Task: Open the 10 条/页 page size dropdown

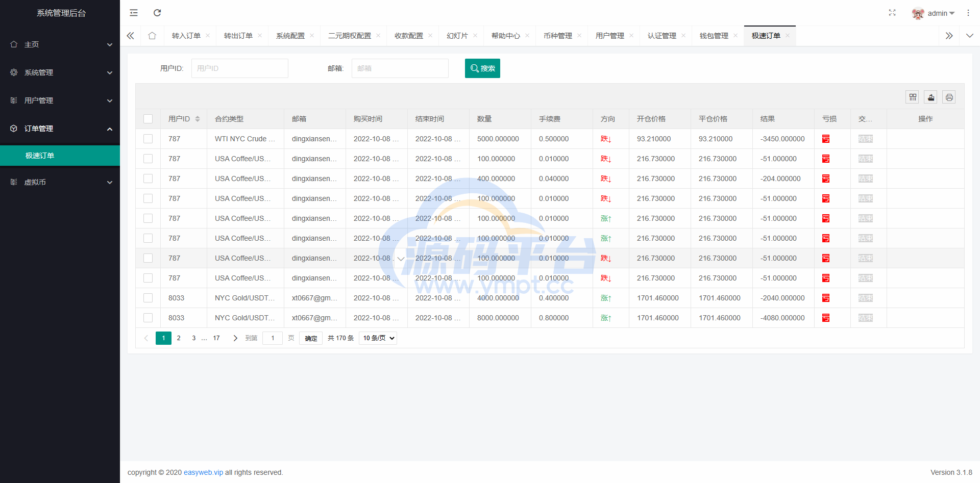Action: (x=378, y=338)
